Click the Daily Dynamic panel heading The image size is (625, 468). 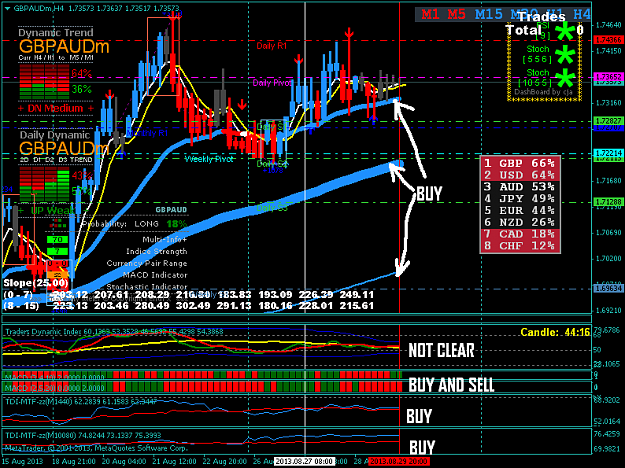[x=55, y=135]
